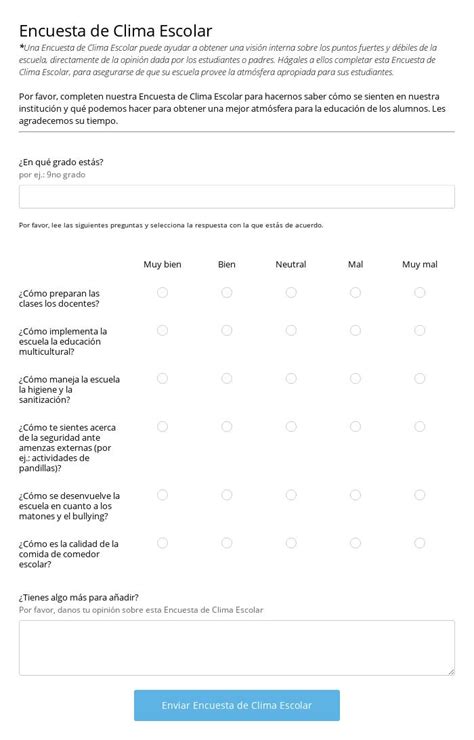Choose 'Muy mal' for hygiene and sanitization
474x740 pixels.
420,378
